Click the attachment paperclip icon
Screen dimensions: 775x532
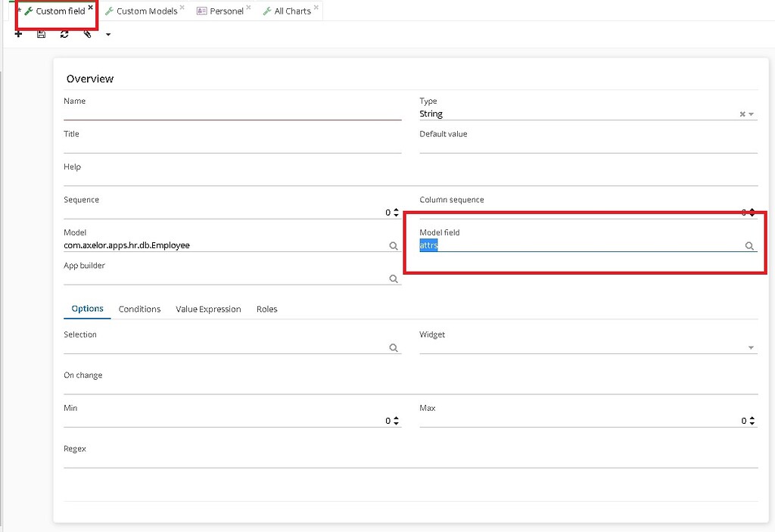(x=88, y=34)
